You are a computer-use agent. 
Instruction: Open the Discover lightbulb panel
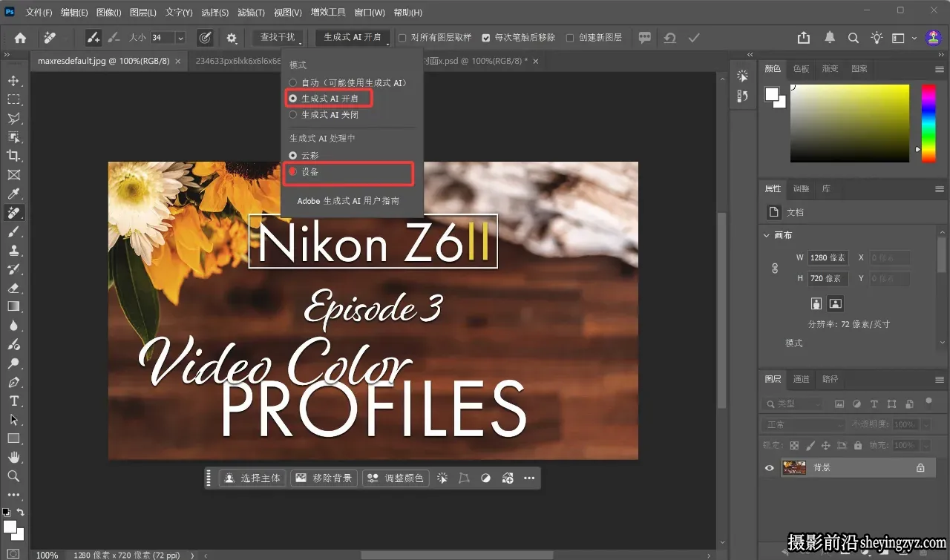pos(877,38)
